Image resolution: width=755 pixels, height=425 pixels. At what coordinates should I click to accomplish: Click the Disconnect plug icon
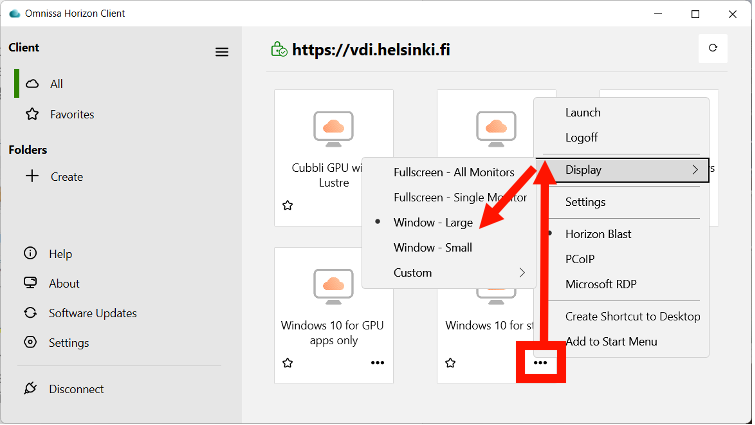pyautogui.click(x=30, y=388)
